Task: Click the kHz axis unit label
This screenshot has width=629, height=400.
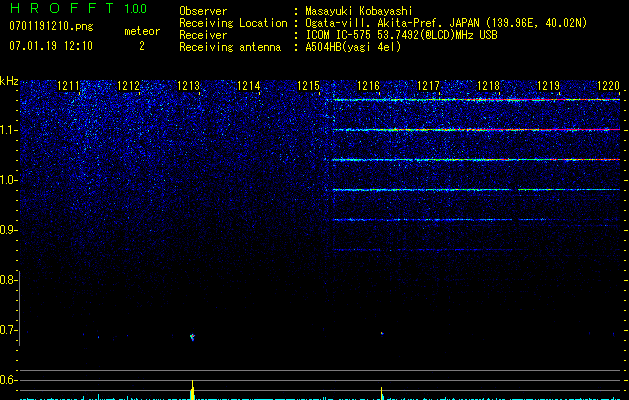Action: 9,81
